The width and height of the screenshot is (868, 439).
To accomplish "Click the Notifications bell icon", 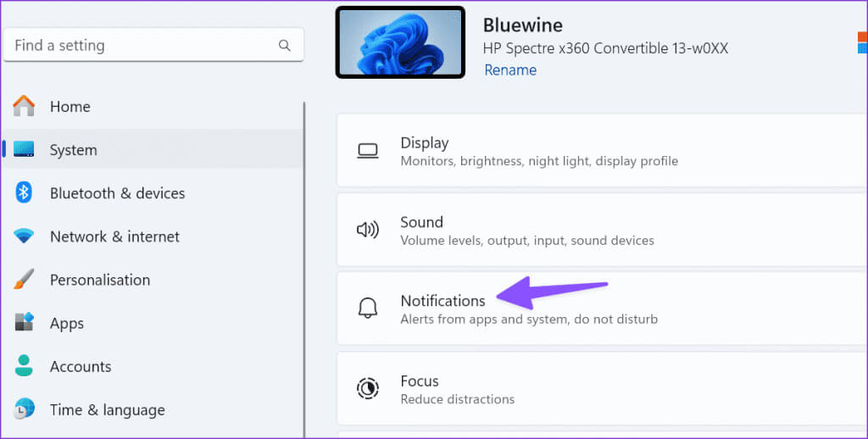I will 368,308.
